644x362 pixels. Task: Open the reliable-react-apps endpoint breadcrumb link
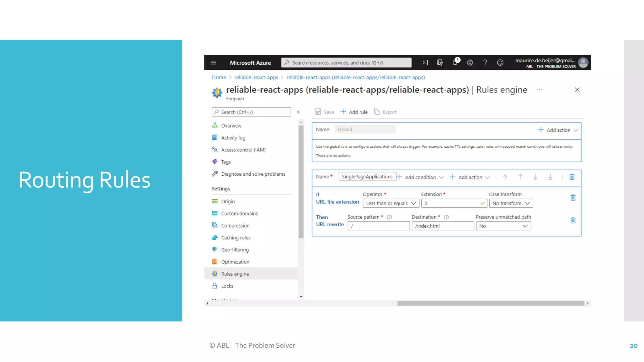[x=356, y=77]
